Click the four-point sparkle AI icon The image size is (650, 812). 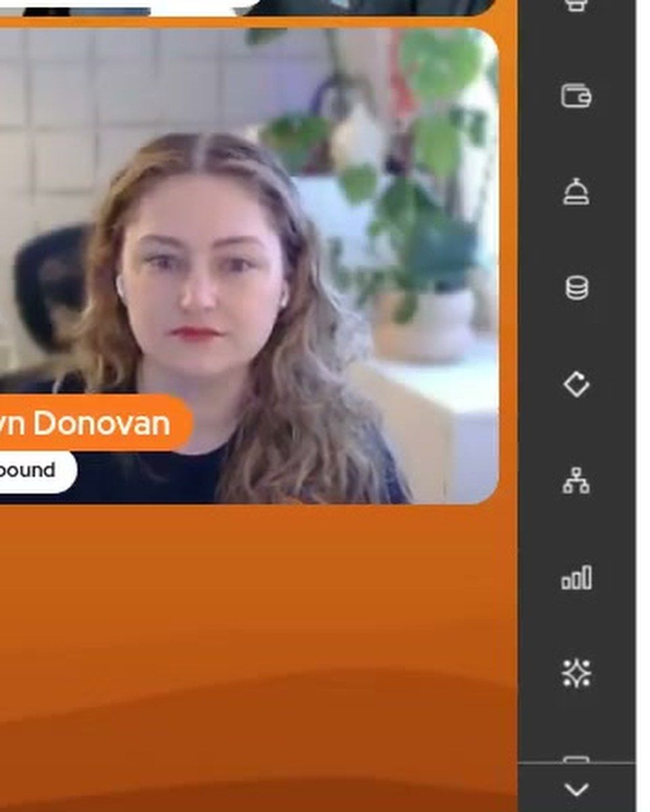[576, 674]
